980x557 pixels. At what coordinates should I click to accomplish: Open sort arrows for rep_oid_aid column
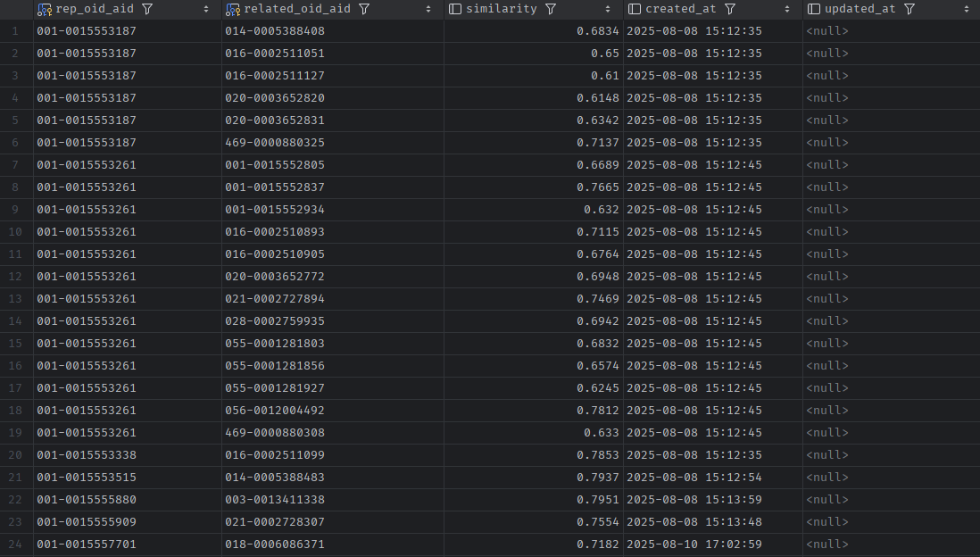pos(206,10)
